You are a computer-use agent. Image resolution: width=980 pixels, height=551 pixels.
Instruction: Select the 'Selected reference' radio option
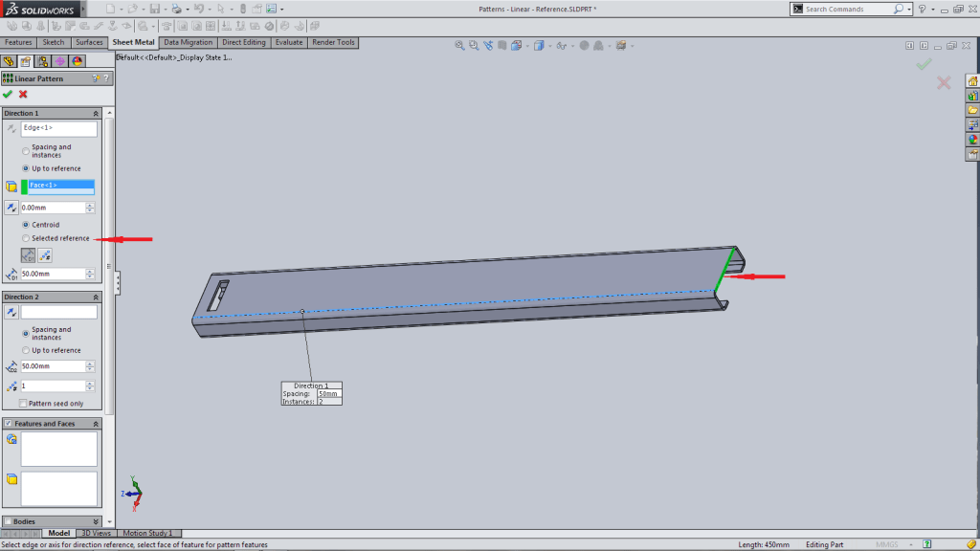[x=26, y=238]
